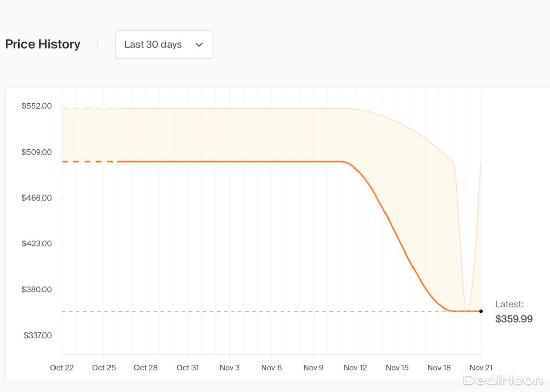Click the $466.00 y-axis label
Image resolution: width=550 pixels, height=392 pixels.
tap(37, 198)
